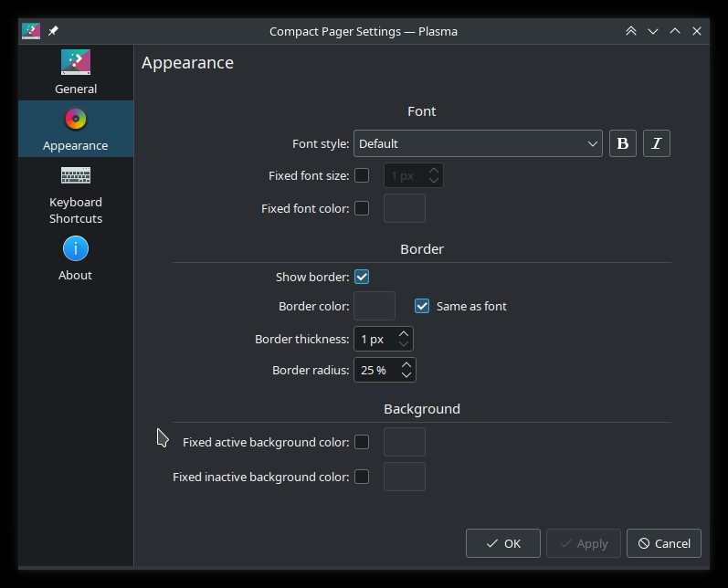Disable the Same as font checkbox
This screenshot has width=728, height=588.
pyautogui.click(x=422, y=306)
